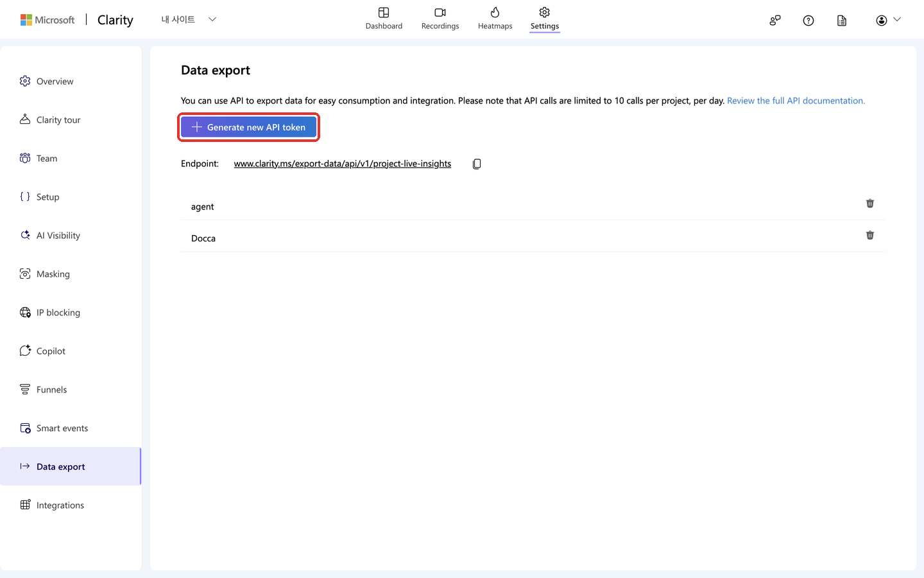Click Generate new API token button
This screenshot has height=578, width=924.
pos(248,127)
